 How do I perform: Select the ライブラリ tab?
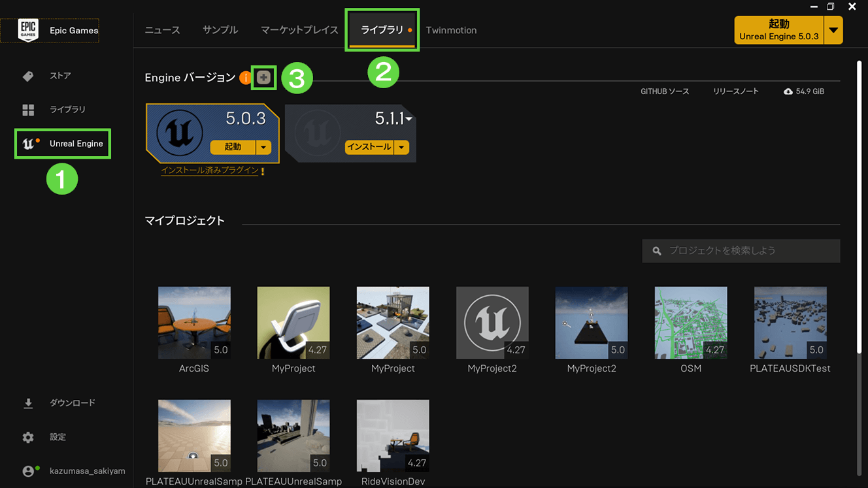pyautogui.click(x=382, y=30)
